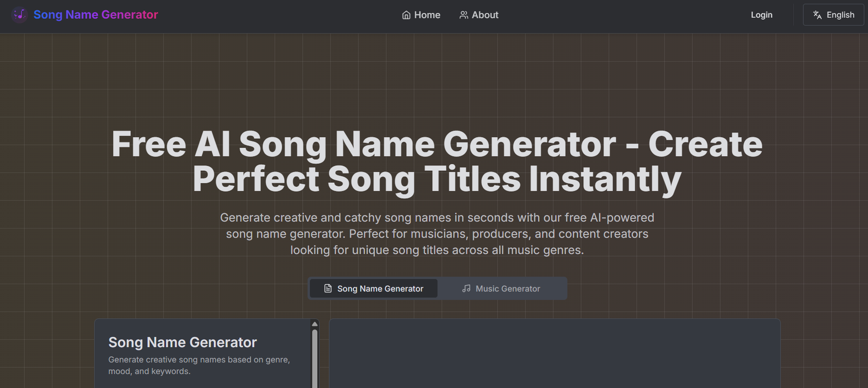Viewport: 868px width, 388px height.
Task: Click the Song Name Generator card heading
Action: (182, 342)
